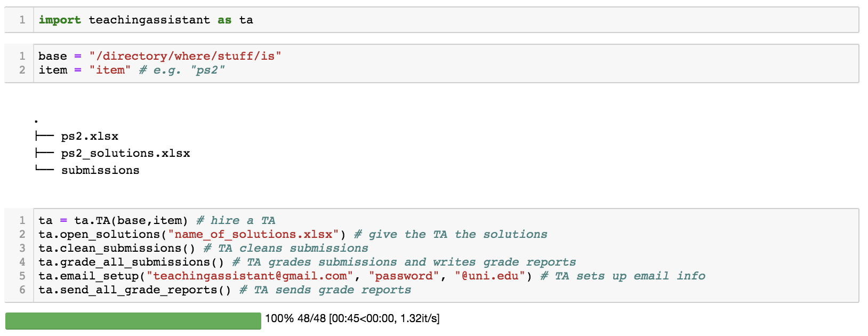
Task: Click the # hire a TA comment
Action: tap(236, 220)
